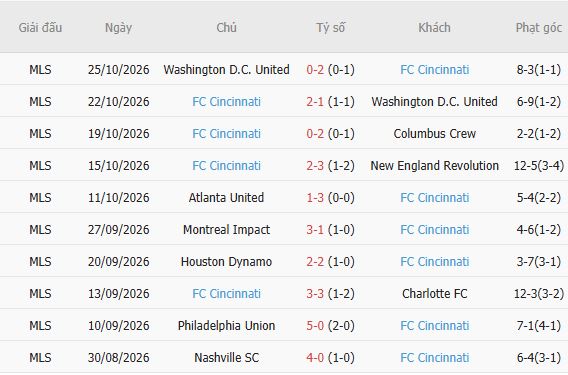The width and height of the screenshot is (568, 375).
Task: Open Philadelphia Union team link
Action: (x=226, y=326)
